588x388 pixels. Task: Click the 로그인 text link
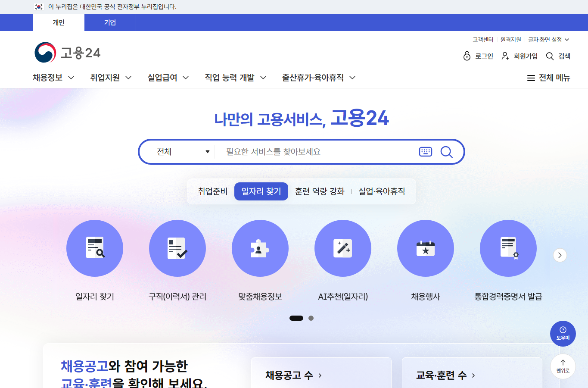pos(484,56)
